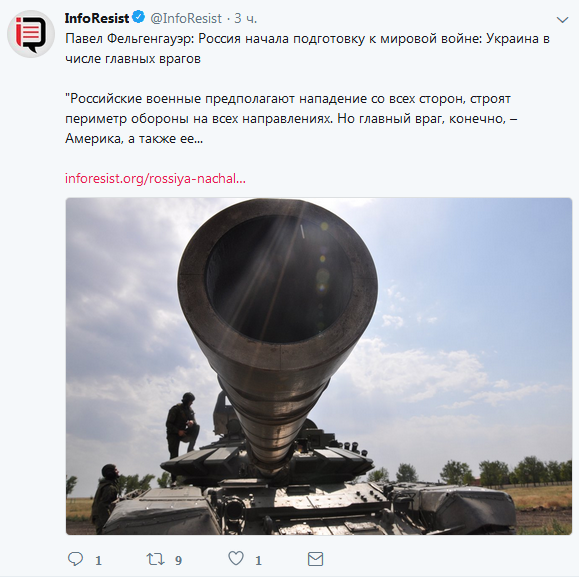Click the retweet arrows icon
The width and height of the screenshot is (579, 579).
point(155,559)
